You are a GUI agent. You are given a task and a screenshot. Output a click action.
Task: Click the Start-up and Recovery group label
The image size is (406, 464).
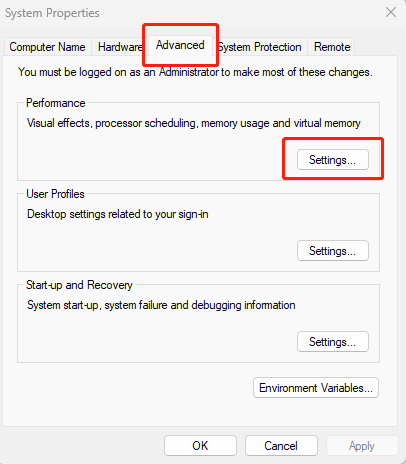point(79,285)
